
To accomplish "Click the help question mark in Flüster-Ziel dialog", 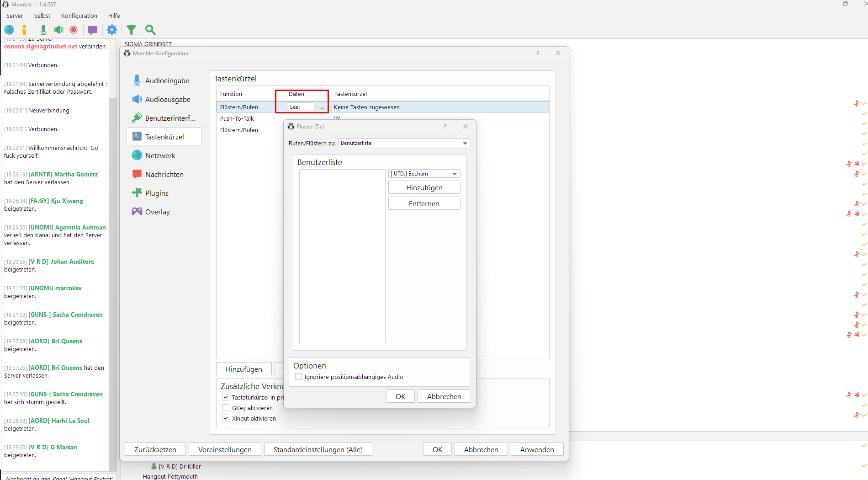I will [x=445, y=126].
